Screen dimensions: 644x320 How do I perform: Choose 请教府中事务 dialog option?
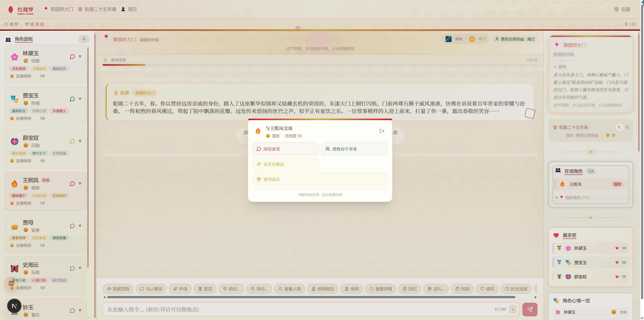[354, 149]
